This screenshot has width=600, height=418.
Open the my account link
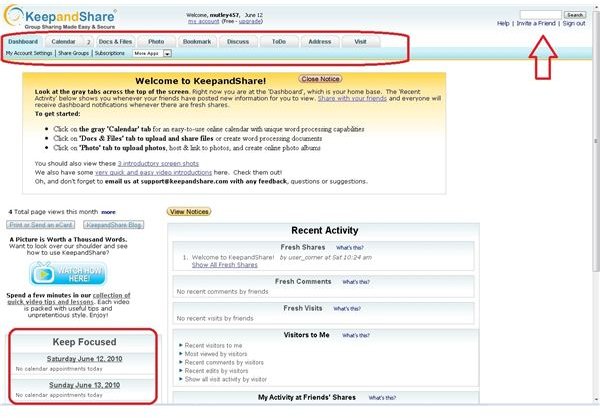pyautogui.click(x=203, y=21)
